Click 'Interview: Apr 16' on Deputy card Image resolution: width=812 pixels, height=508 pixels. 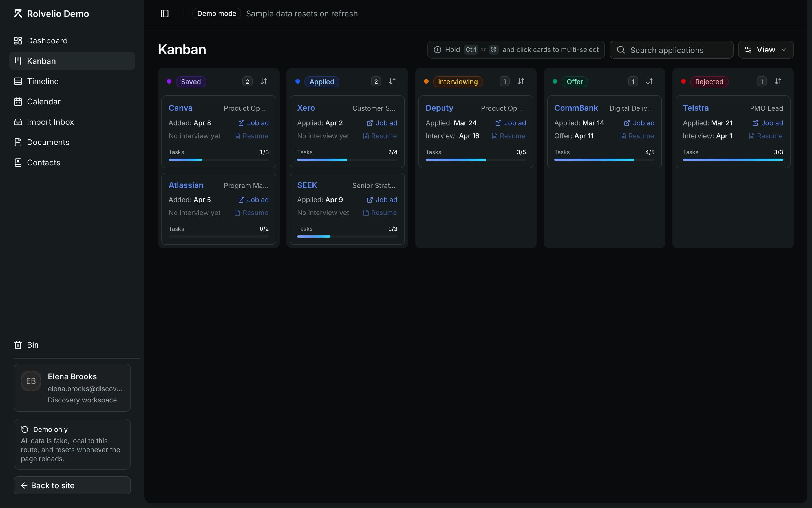pos(452,136)
